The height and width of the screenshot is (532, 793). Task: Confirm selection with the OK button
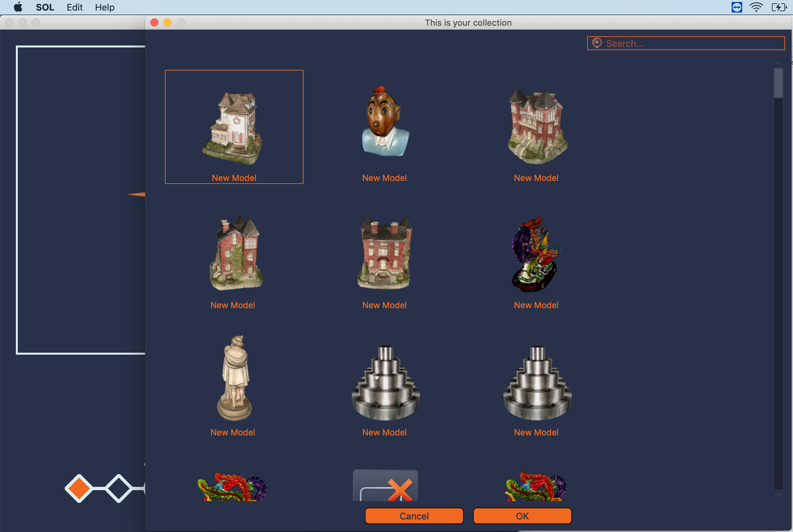click(522, 516)
